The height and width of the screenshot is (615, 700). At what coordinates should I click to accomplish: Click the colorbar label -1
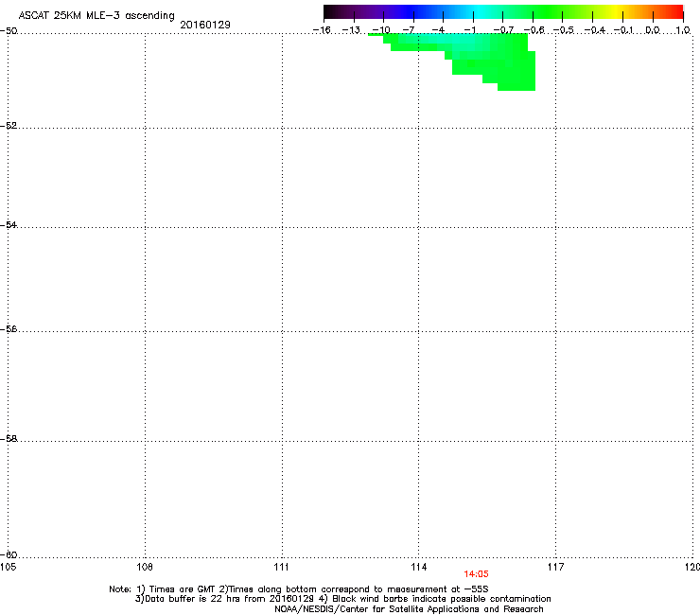point(469,30)
